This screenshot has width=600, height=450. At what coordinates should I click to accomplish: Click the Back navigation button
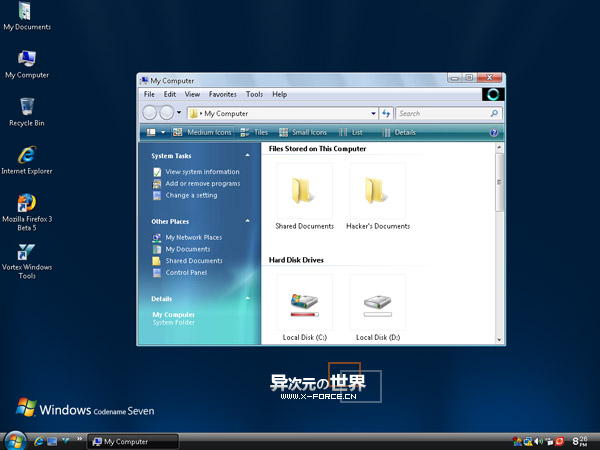click(x=150, y=113)
